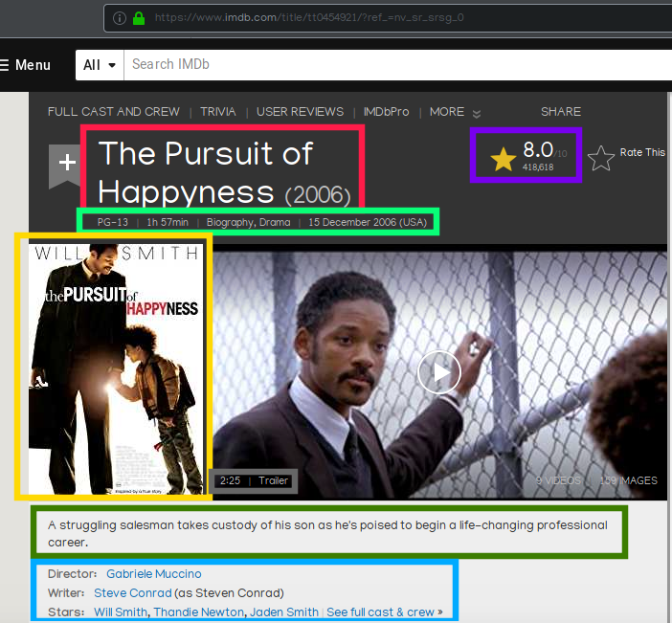Open the hamburger Menu icon
The height and width of the screenshot is (623, 672).
[4, 65]
